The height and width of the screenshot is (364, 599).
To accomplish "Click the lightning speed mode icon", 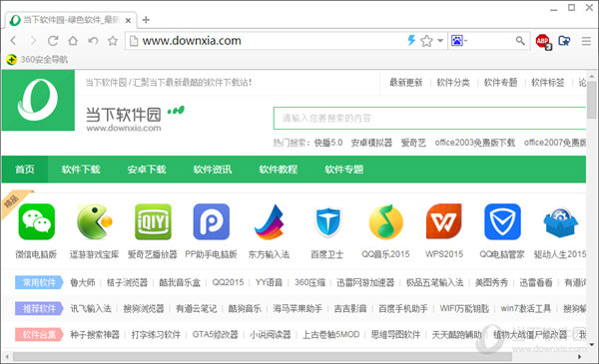I will click(411, 40).
